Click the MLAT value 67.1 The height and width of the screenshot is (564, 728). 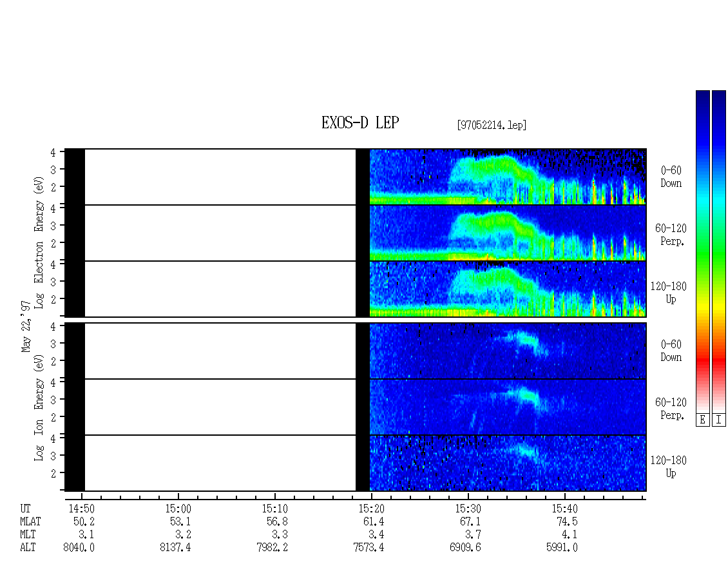pyautogui.click(x=470, y=521)
